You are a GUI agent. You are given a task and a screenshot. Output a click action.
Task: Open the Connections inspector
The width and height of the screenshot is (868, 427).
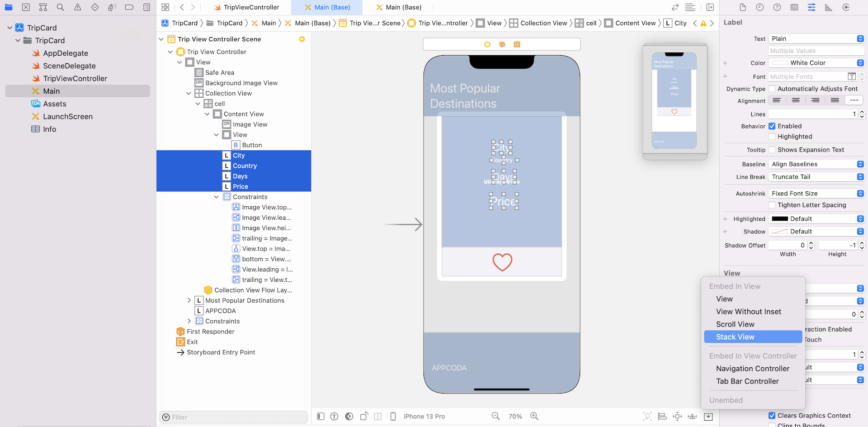pos(846,7)
